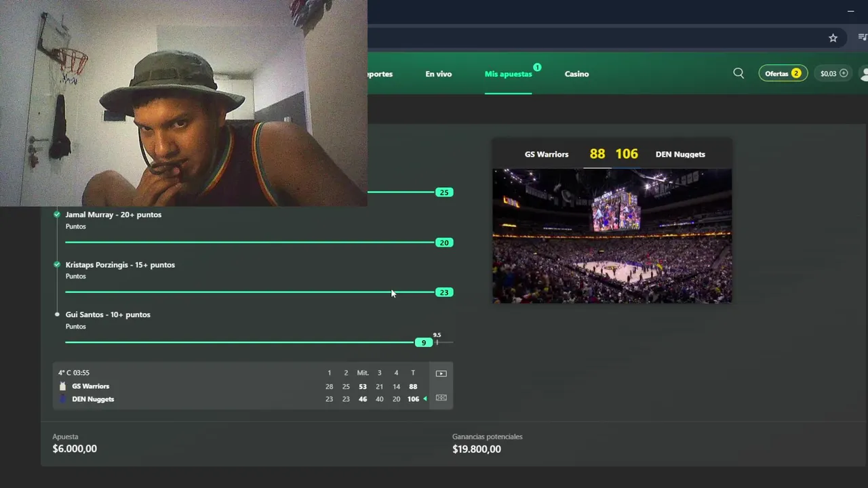The width and height of the screenshot is (868, 488).
Task: Select 'Gui Santos - 10+ puntos' selection
Action: click(x=108, y=314)
